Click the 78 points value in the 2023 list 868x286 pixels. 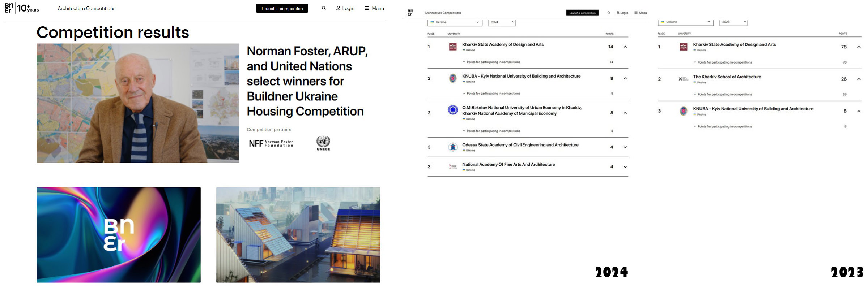[x=844, y=47]
